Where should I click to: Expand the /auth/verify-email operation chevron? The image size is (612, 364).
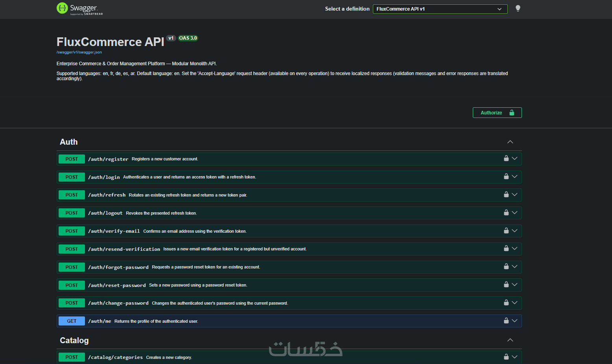pyautogui.click(x=514, y=231)
